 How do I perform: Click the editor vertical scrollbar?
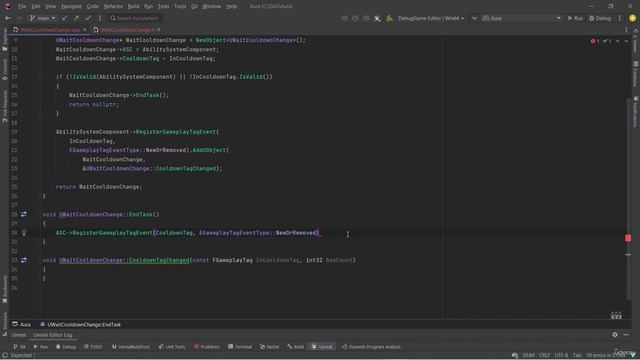pos(628,198)
